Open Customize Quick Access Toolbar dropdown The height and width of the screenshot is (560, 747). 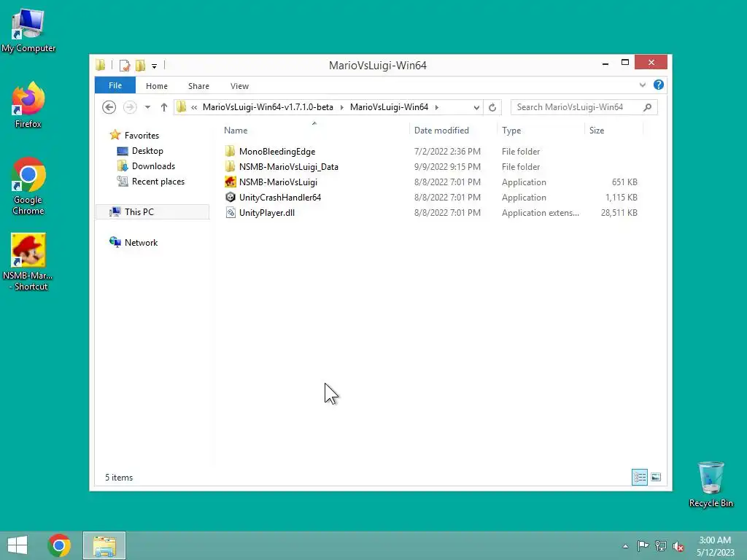[155, 66]
